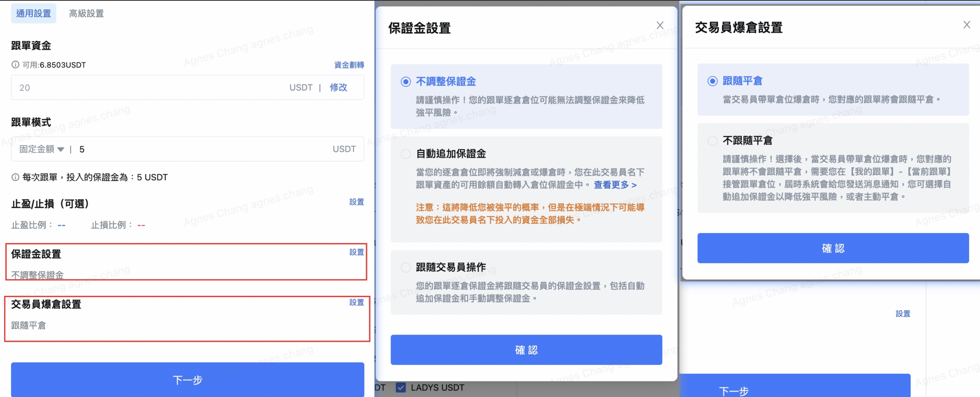Select 跟隨交易員操作 radio option
The height and width of the screenshot is (397, 980).
pyautogui.click(x=406, y=267)
